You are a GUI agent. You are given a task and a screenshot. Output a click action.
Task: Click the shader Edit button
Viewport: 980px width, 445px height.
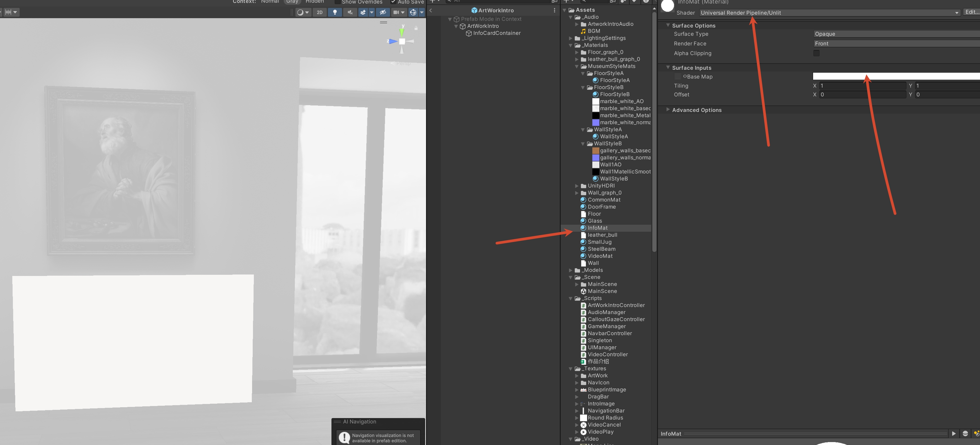(972, 12)
